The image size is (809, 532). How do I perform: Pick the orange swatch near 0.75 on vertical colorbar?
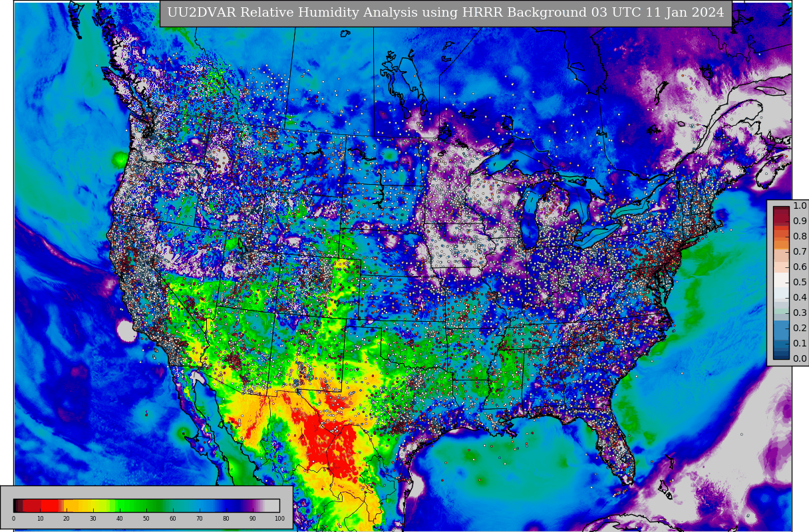tap(781, 244)
